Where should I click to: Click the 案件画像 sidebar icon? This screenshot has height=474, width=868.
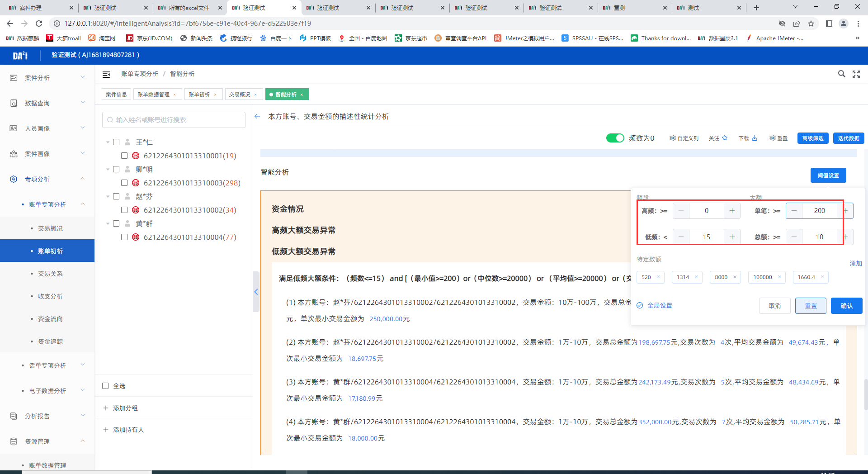[14, 154]
